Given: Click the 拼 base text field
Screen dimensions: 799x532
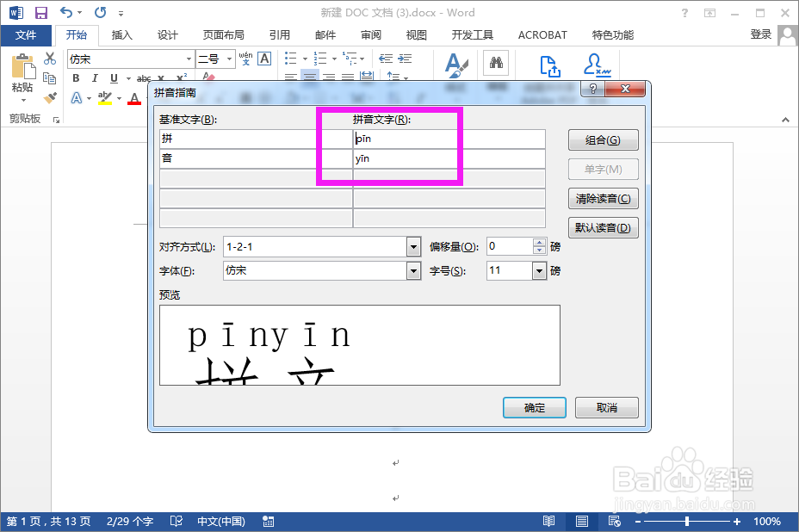Looking at the screenshot, I should tap(256, 139).
